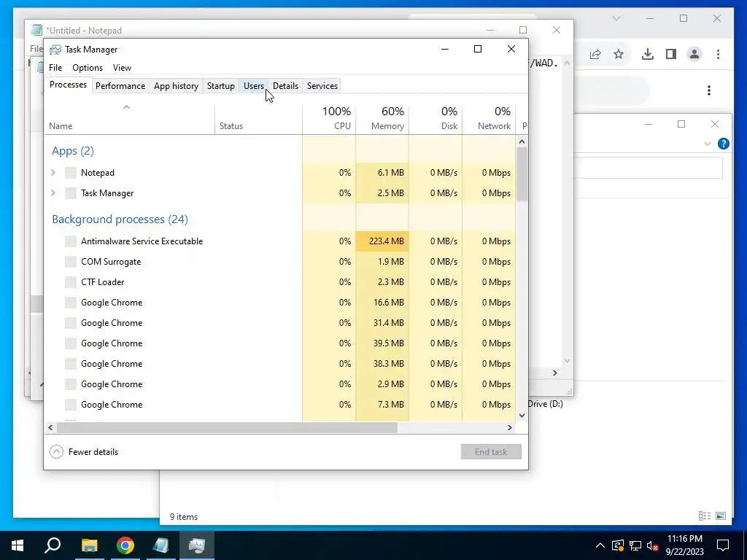Open the Windows Start menu
Image resolution: width=747 pixels, height=560 pixels.
pyautogui.click(x=18, y=545)
